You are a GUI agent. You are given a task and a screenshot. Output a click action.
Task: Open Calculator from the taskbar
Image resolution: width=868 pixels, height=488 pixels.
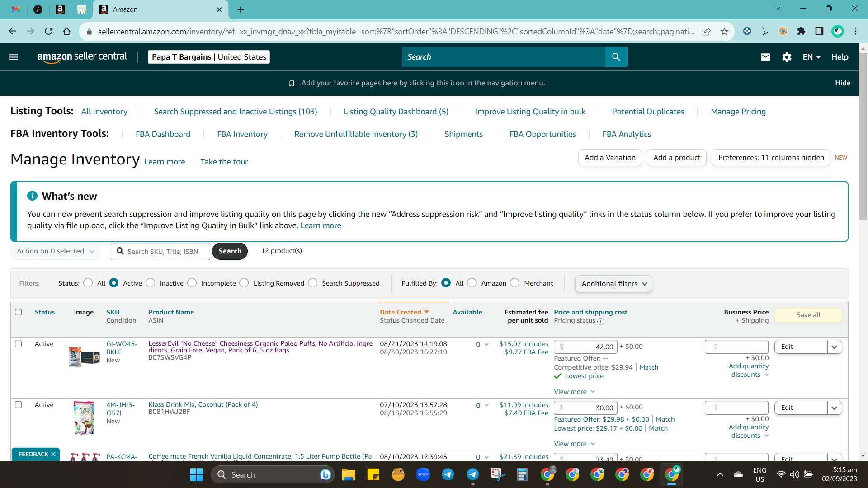tap(523, 474)
